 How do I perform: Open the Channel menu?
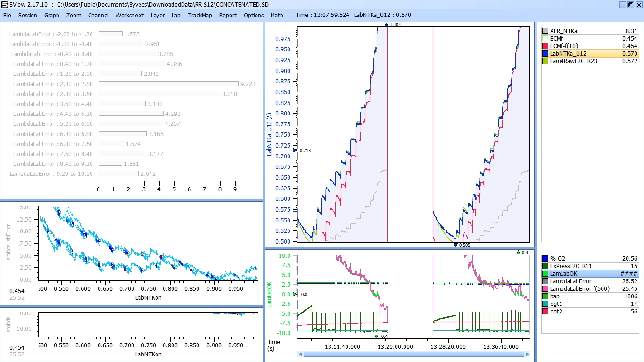click(98, 15)
